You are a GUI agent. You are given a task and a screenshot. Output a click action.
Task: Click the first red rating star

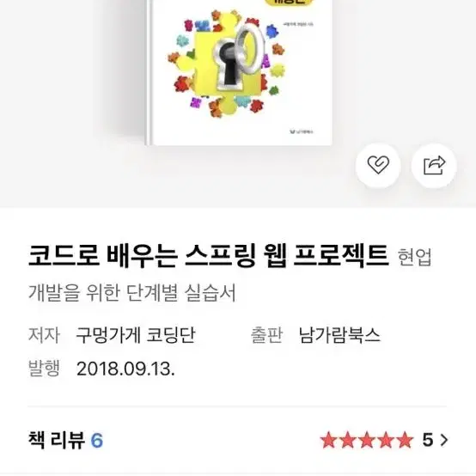[x=329, y=440]
